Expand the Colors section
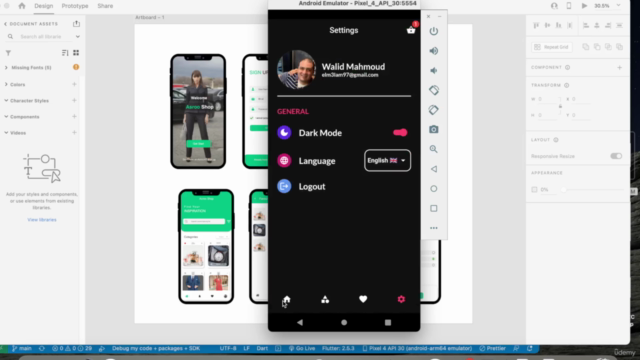The height and width of the screenshot is (360, 640). click(6, 84)
